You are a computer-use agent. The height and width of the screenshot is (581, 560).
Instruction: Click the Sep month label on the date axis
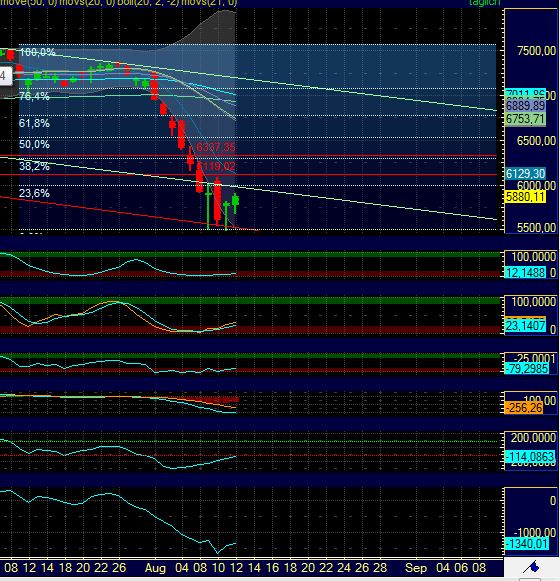pos(415,568)
